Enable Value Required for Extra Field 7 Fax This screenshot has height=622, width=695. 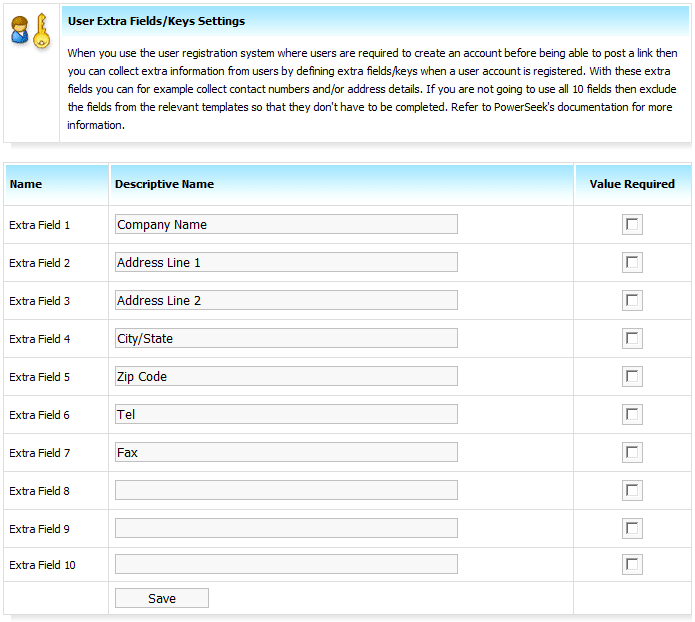632,453
